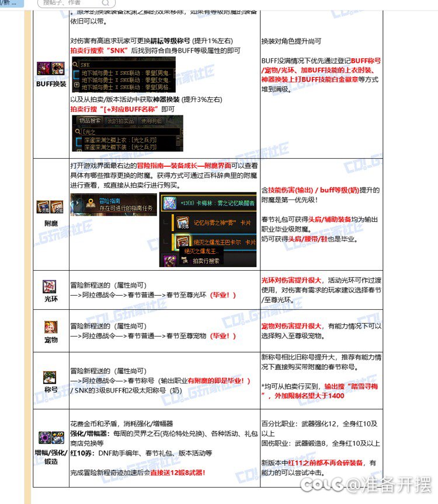Click the +13(8) 卡梅林 header row
The width and height of the screenshot is (438, 504).
(x=208, y=203)
